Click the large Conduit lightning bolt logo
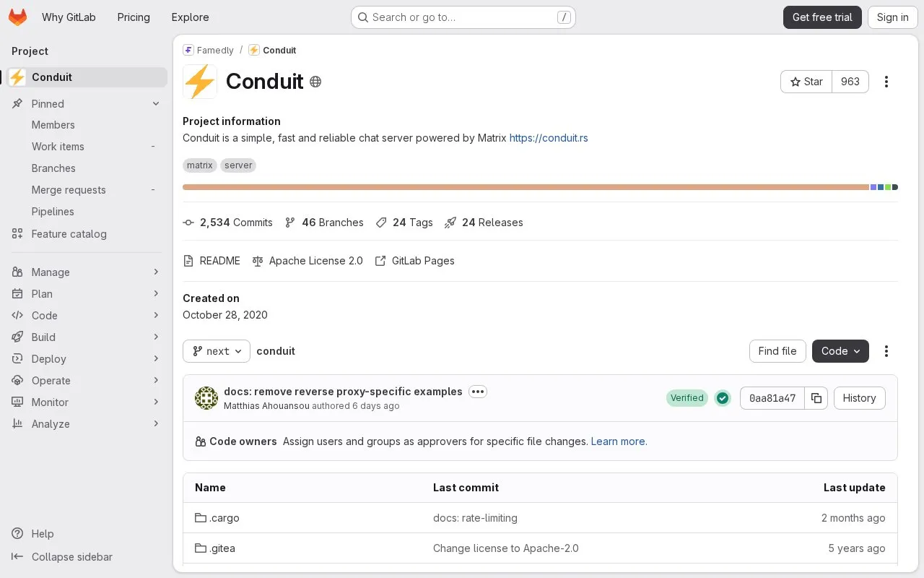924x578 pixels. click(200, 82)
